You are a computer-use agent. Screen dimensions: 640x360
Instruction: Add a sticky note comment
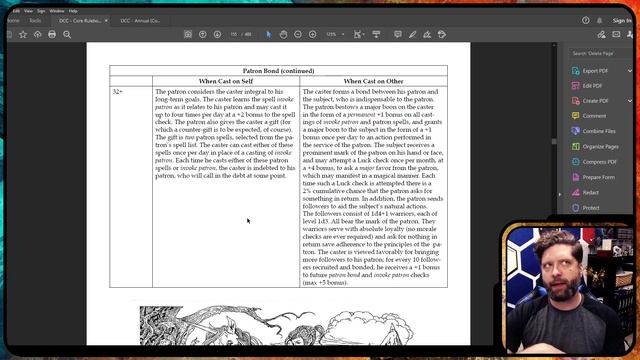click(398, 35)
